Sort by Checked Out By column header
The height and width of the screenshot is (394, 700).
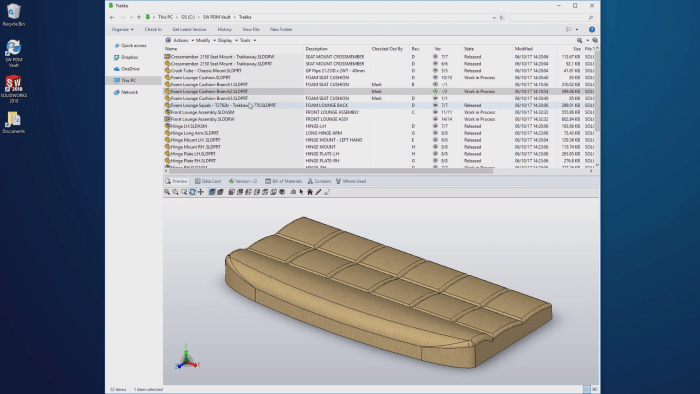(387, 49)
